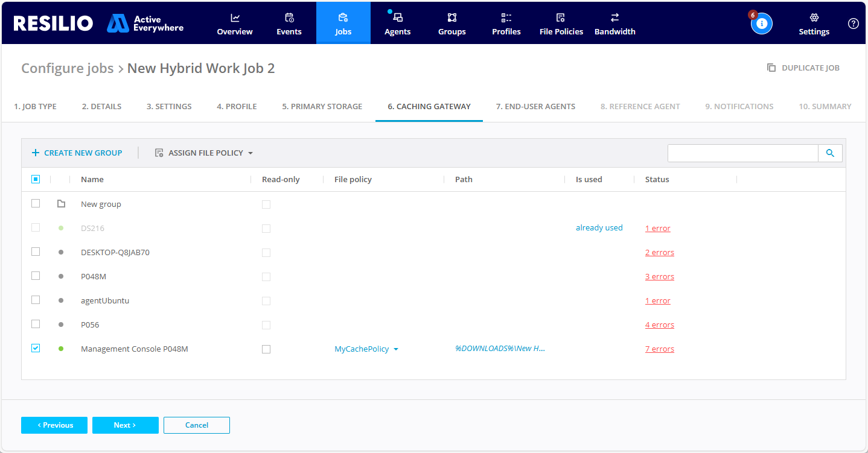Open the Bandwidth settings icon
The height and width of the screenshot is (453, 868).
[614, 18]
